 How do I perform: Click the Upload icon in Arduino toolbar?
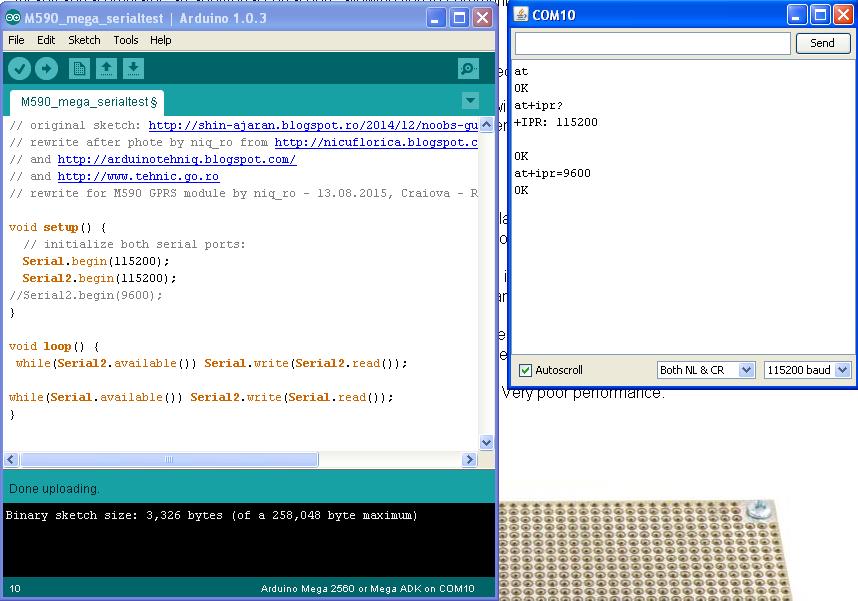coord(45,69)
